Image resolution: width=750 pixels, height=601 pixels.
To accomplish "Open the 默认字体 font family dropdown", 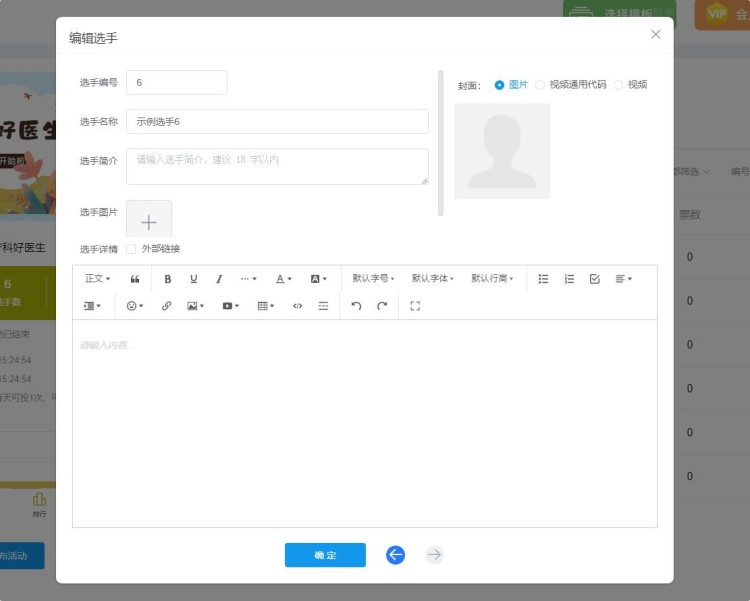I will [x=433, y=279].
